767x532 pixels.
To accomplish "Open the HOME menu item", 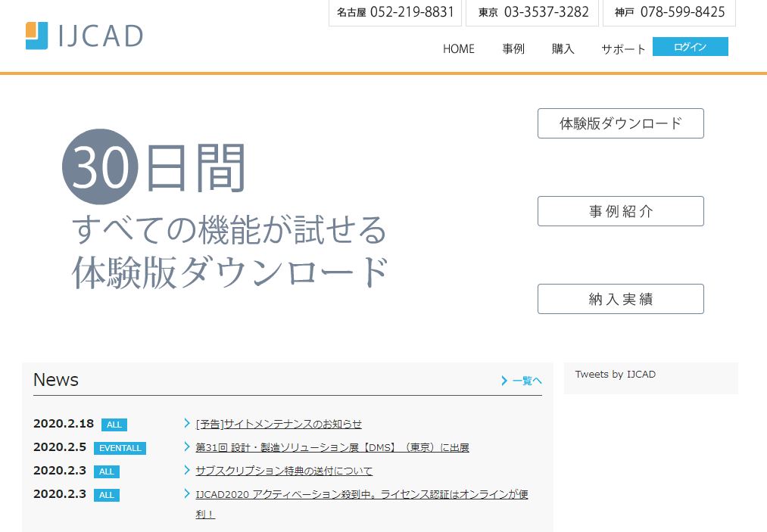I will (x=458, y=48).
